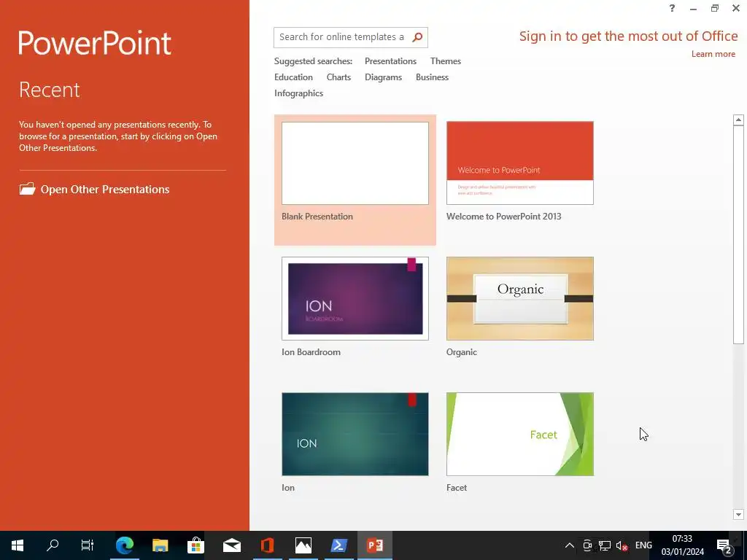Open the Welcome to PowerPoint 2013 template
747x560 pixels.
click(x=519, y=163)
